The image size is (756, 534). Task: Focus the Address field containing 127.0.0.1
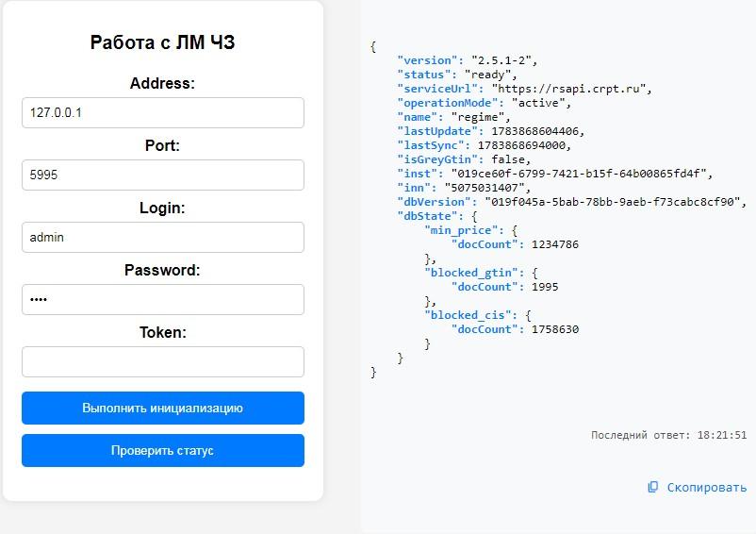(163, 113)
